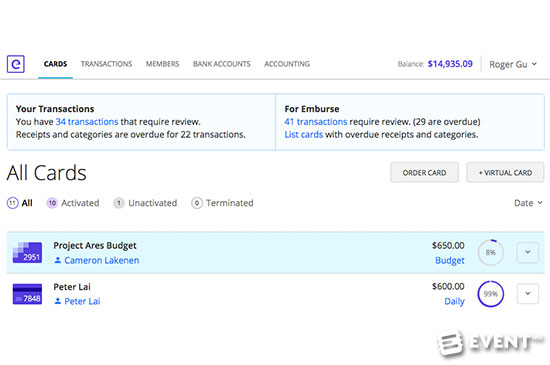Open the 34 transactions link
The height and width of the screenshot is (365, 550).
point(87,122)
